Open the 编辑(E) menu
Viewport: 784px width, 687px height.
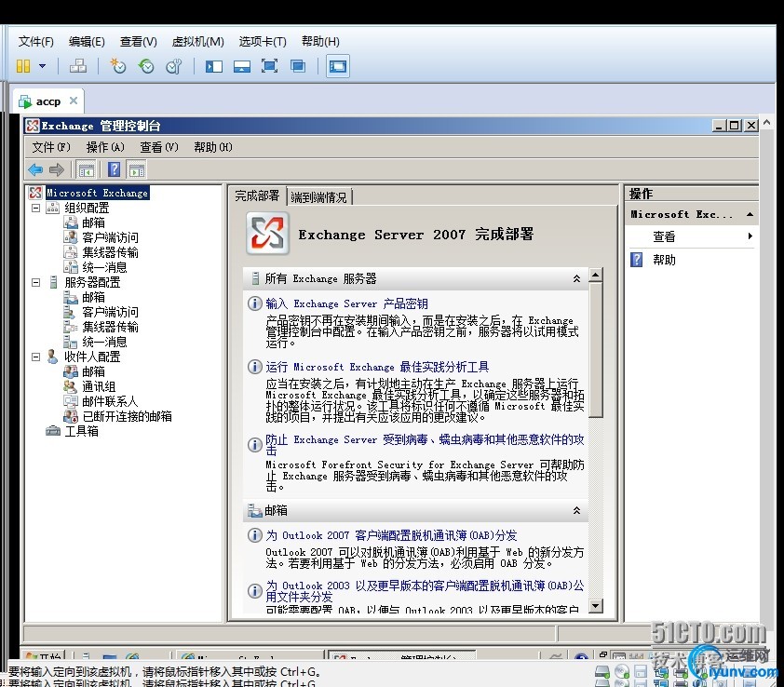coord(87,42)
